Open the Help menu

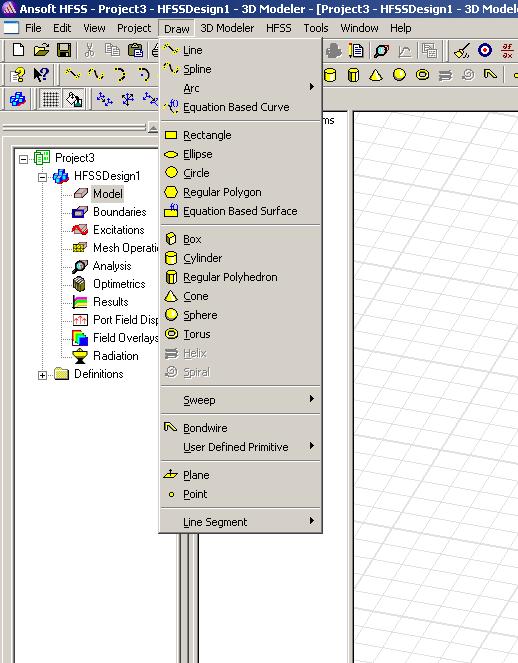pos(400,28)
